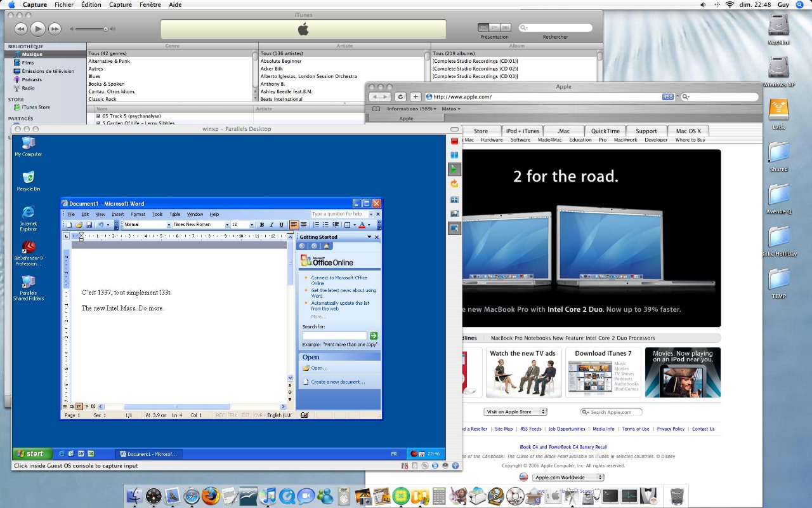812x508 pixels.
Task: Click 'Type a question for help' box
Action: [341, 214]
